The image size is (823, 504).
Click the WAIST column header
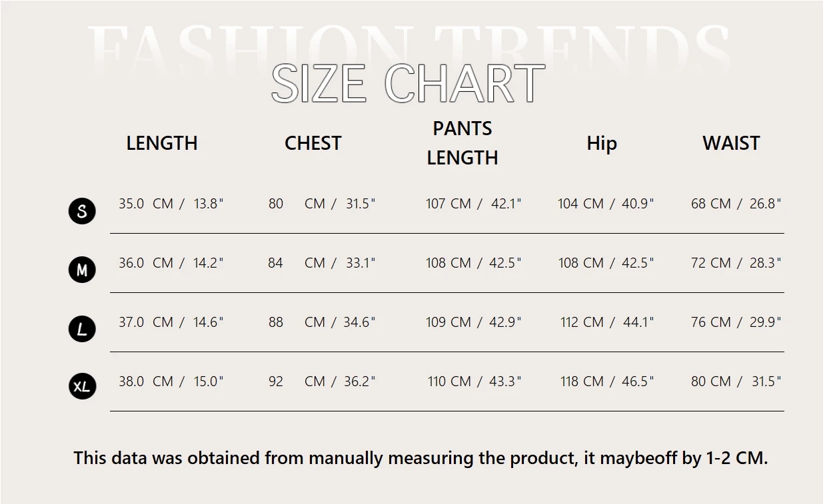[x=731, y=143]
